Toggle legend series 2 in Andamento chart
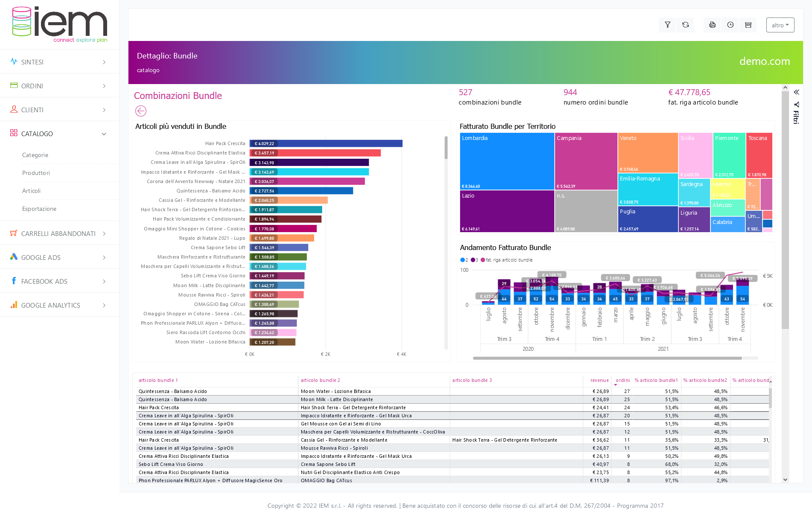Viewport: 812px width, 518px height. click(x=464, y=260)
